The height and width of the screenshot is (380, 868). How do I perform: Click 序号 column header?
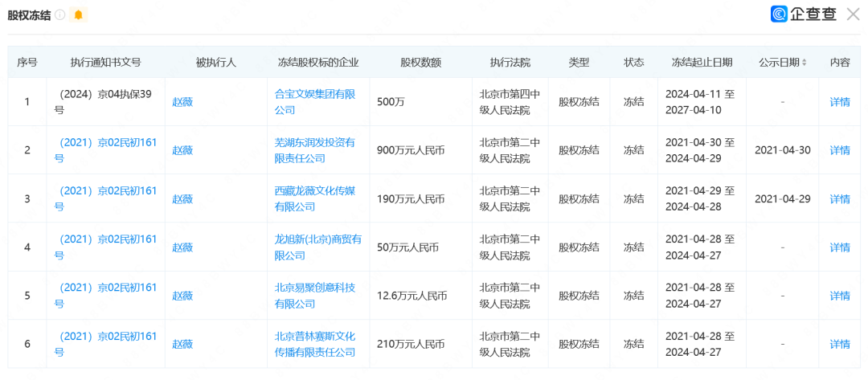(27, 63)
